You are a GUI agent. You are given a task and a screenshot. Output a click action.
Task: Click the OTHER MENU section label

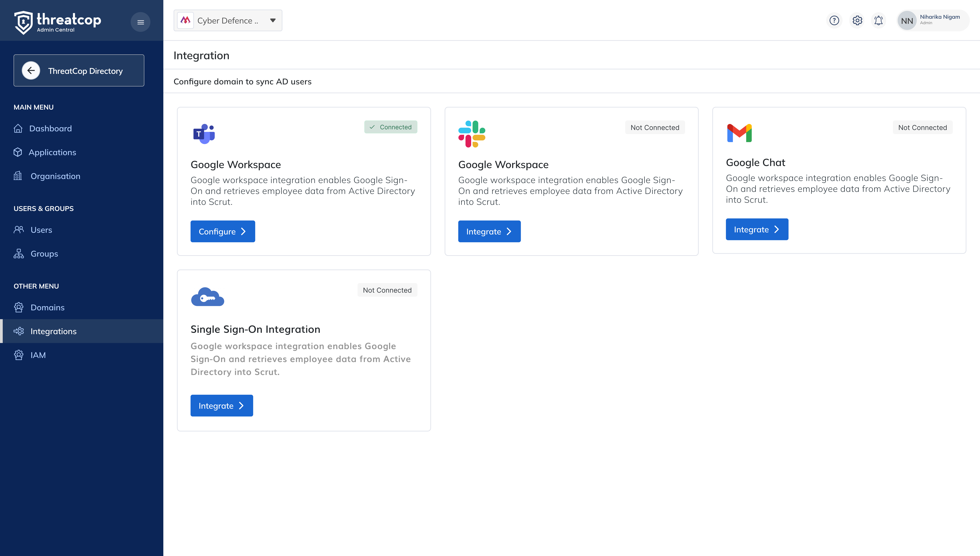(36, 286)
